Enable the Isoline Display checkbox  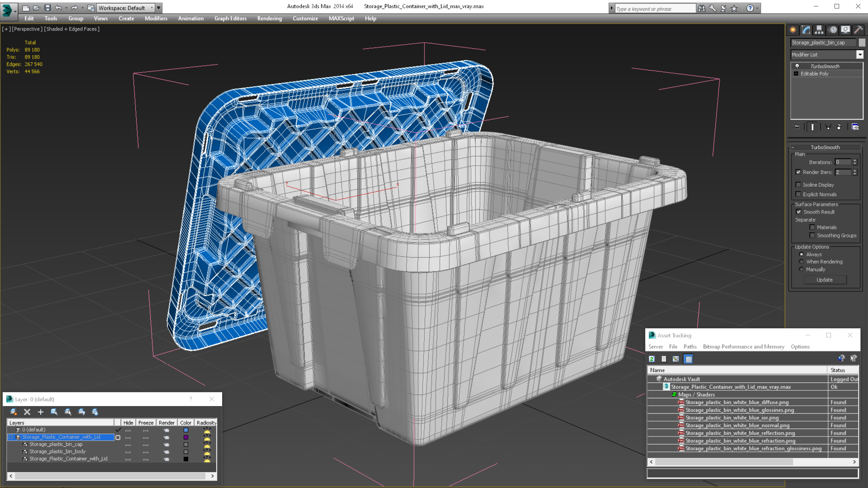tap(798, 185)
